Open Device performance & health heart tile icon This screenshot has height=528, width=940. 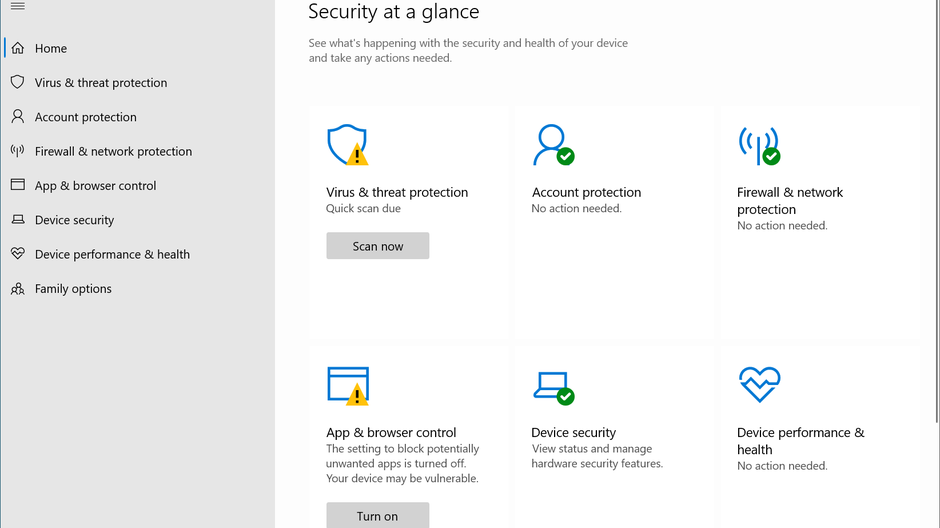(759, 384)
